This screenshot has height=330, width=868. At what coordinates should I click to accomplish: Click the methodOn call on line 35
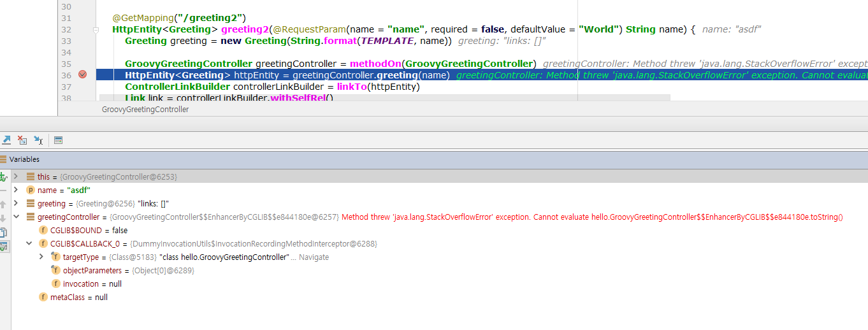(375, 64)
